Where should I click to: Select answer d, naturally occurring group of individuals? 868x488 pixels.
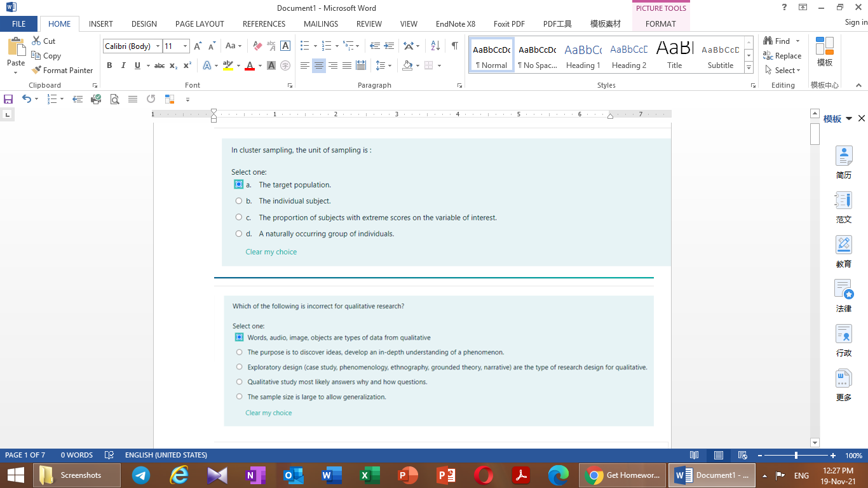[239, 233]
